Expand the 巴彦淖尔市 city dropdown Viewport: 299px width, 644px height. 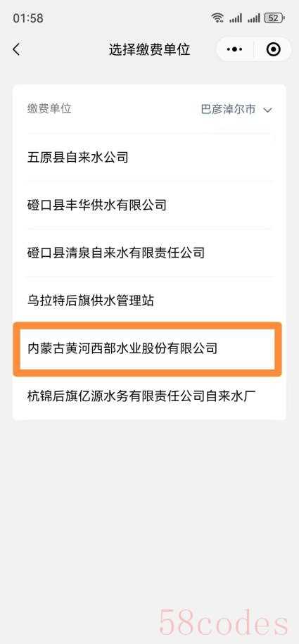tap(236, 109)
